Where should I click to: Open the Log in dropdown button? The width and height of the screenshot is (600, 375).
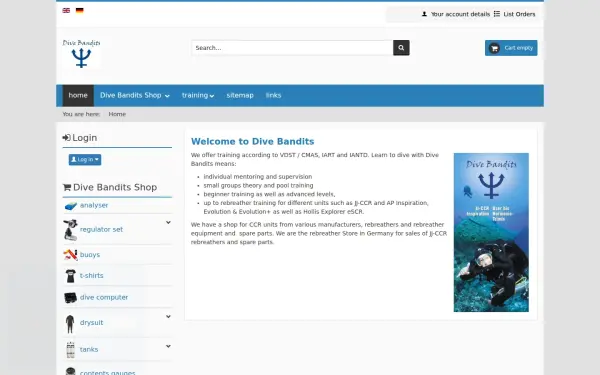[85, 160]
